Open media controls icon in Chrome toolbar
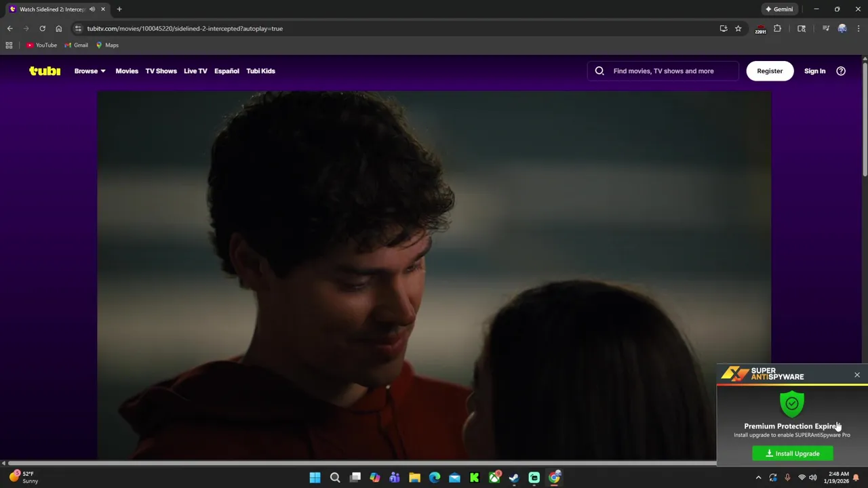 [825, 28]
